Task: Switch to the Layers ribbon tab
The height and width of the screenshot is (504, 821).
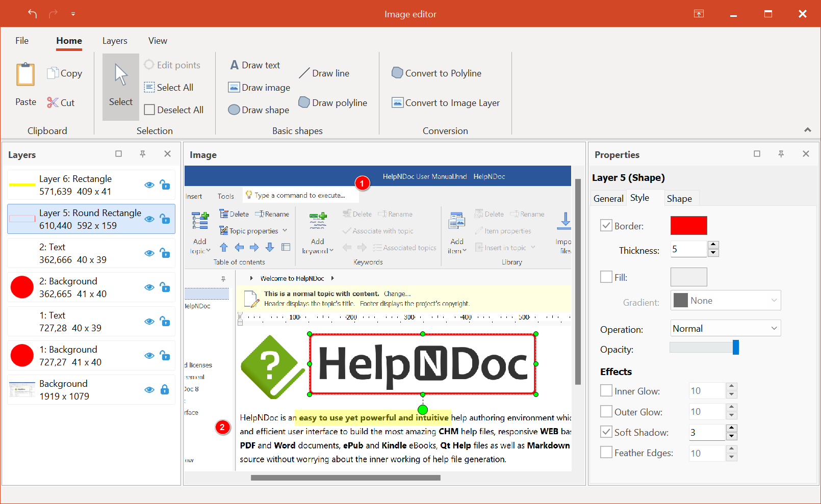Action: click(115, 41)
